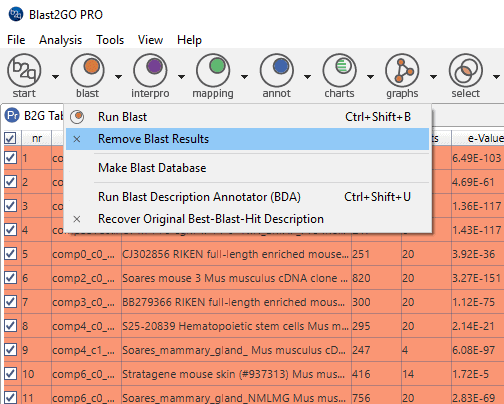Open the Tools menu
The width and height of the screenshot is (504, 404).
[x=110, y=40]
